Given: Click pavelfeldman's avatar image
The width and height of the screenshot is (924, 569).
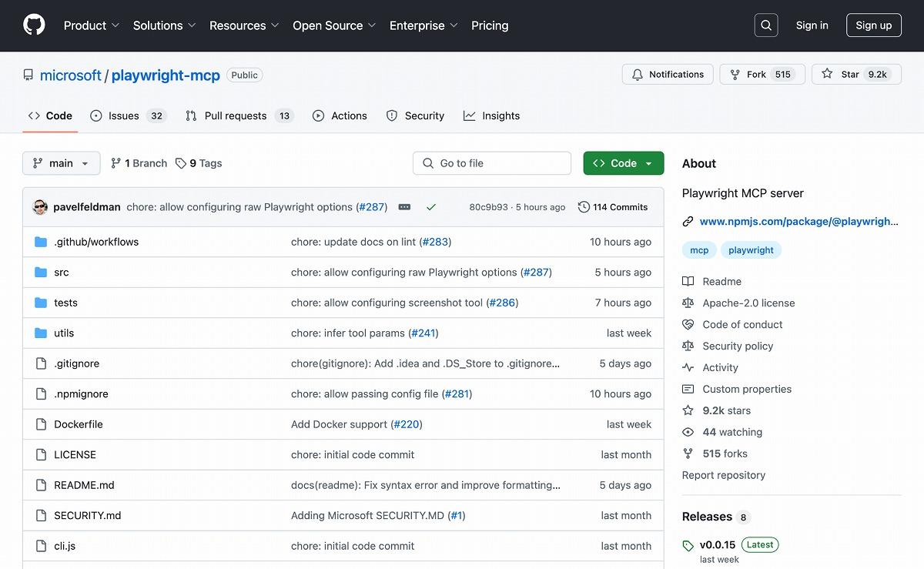Looking at the screenshot, I should (x=40, y=207).
